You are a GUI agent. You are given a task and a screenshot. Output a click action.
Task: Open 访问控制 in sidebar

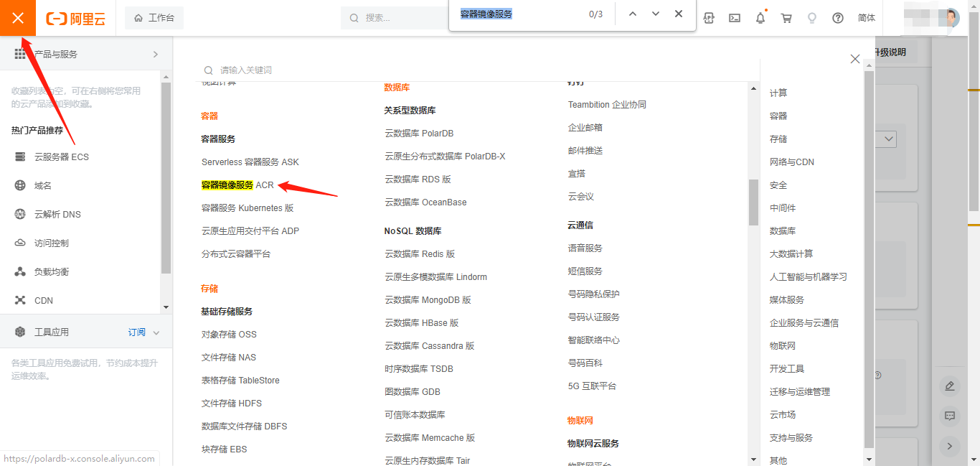[52, 243]
